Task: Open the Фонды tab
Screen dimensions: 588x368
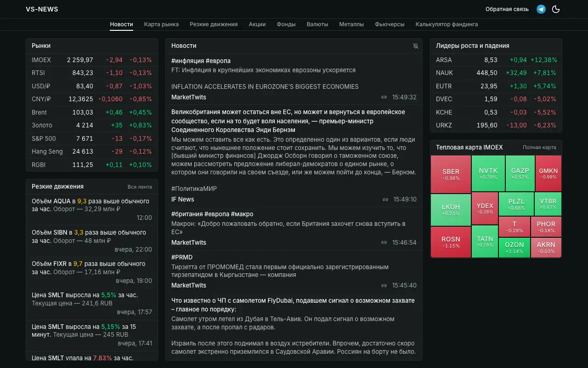Action: point(286,24)
